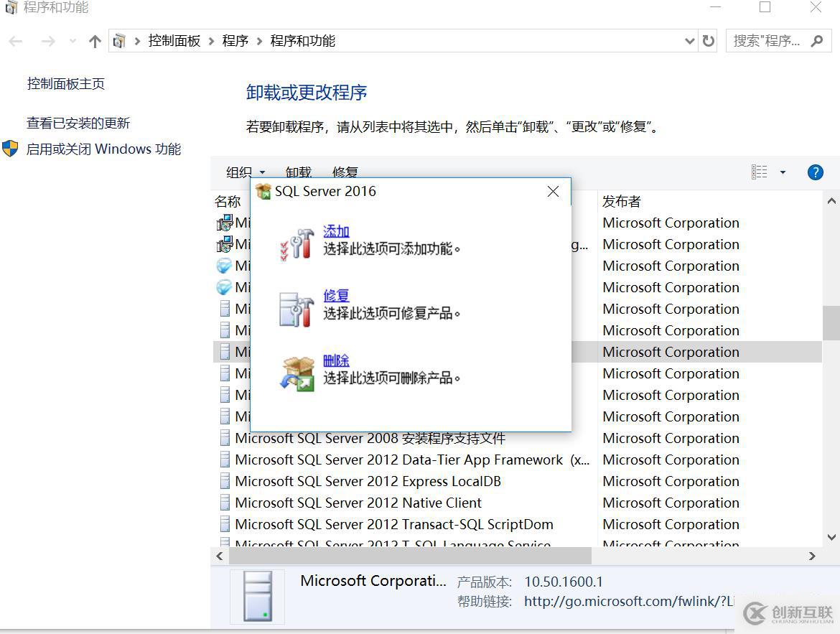Viewport: 840px width, 634px height.
Task: Click the refresh icon beside address bar
Action: click(x=708, y=41)
